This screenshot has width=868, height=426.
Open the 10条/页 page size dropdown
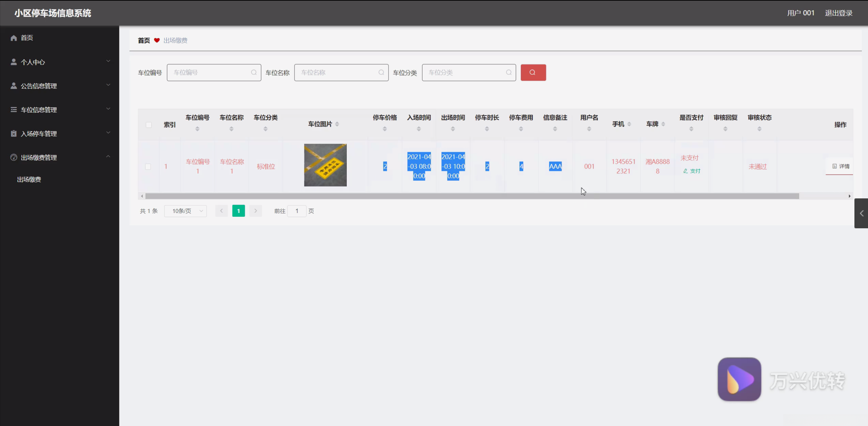pos(186,211)
